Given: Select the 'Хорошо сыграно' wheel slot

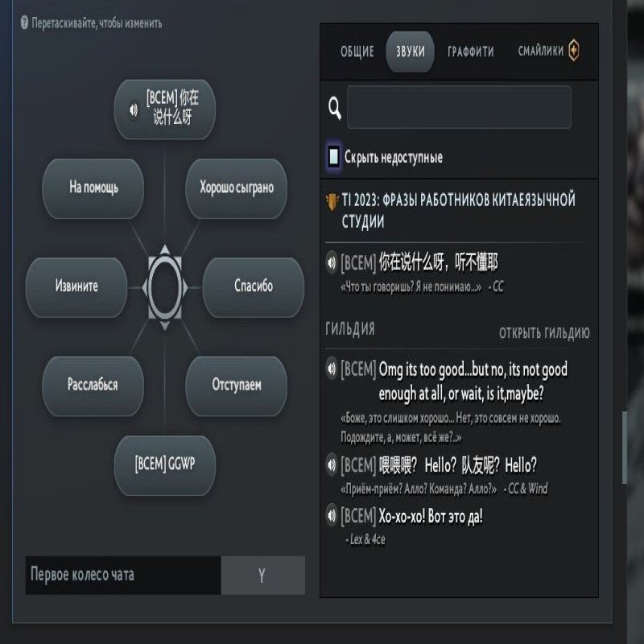Looking at the screenshot, I should (x=236, y=188).
